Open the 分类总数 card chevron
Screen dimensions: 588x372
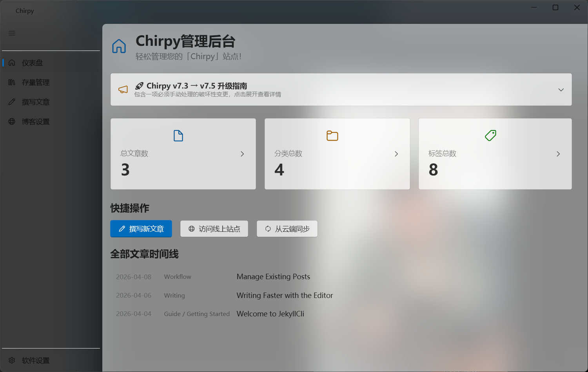point(396,154)
